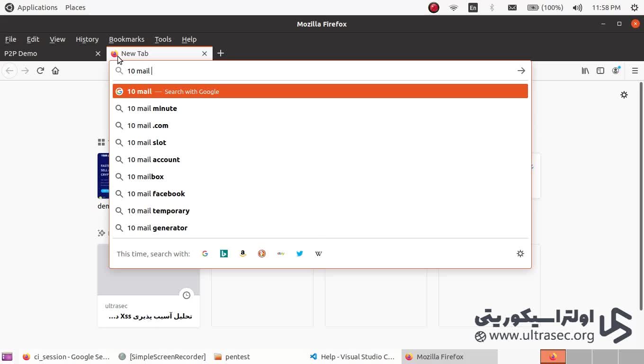
Task: Switch to the P2P Demo tab
Action: point(47,54)
